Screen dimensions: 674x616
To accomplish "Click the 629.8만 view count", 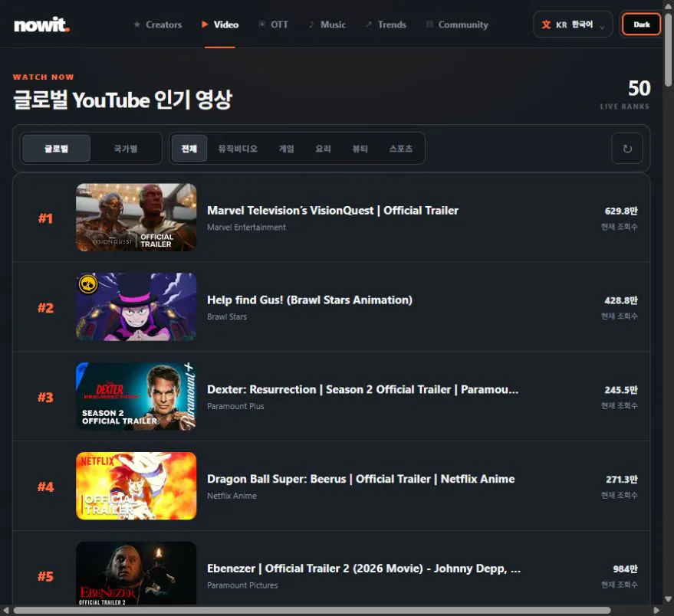I will coord(620,211).
